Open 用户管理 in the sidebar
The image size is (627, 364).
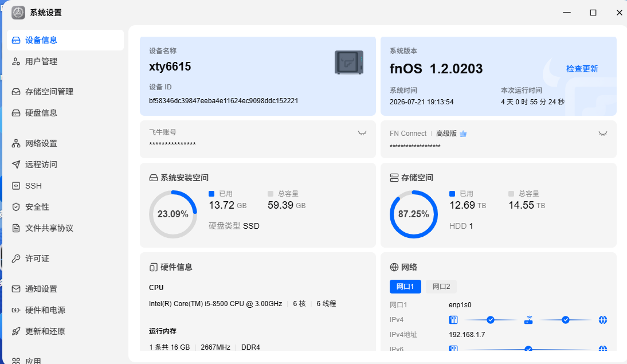click(x=65, y=61)
